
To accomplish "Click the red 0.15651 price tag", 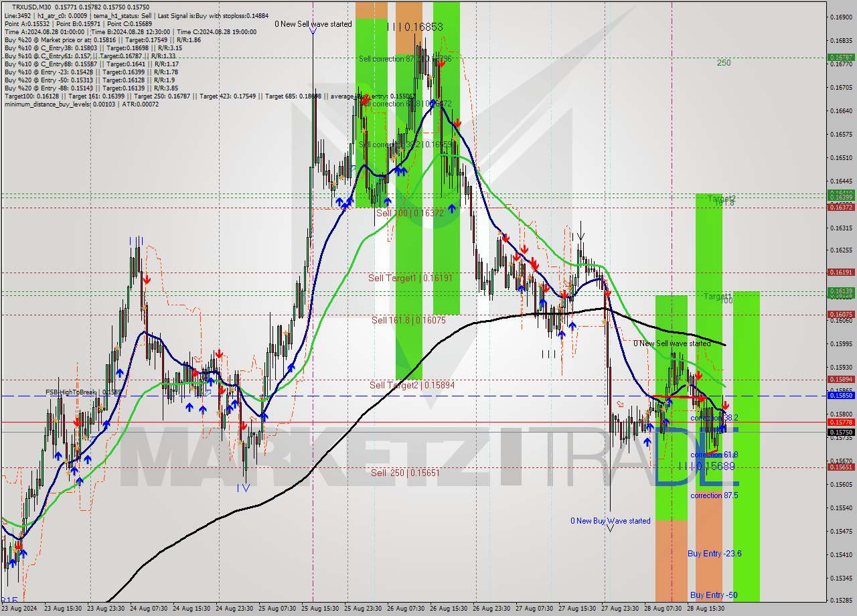I will tap(841, 467).
